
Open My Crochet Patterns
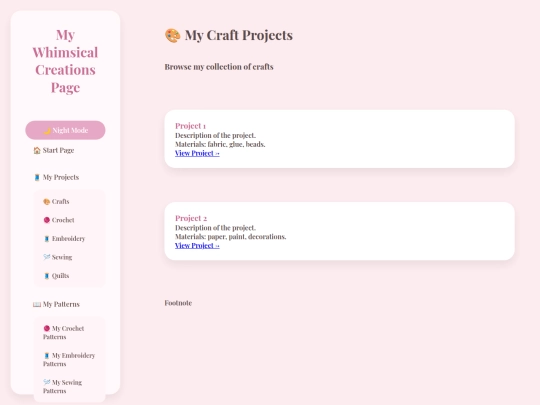pos(64,333)
